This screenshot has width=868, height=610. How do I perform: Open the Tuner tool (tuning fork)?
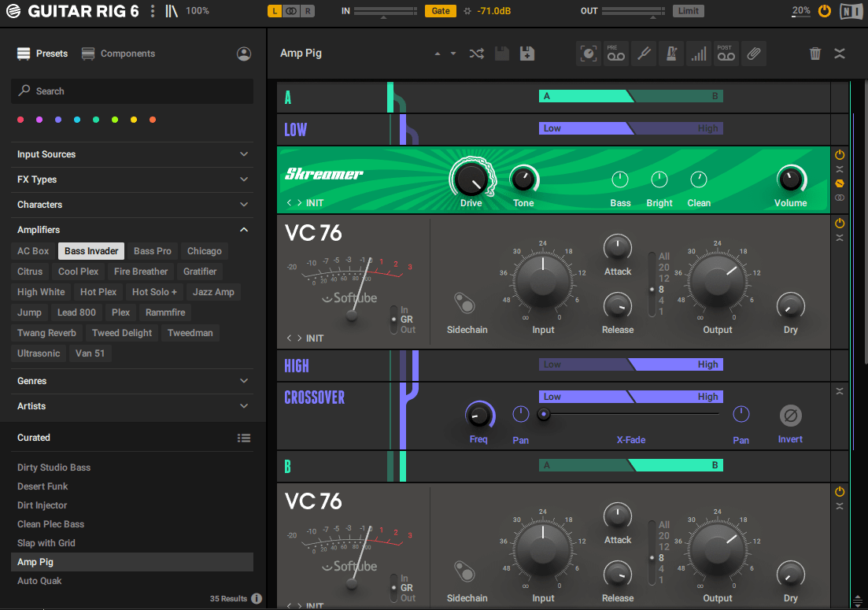(x=644, y=54)
